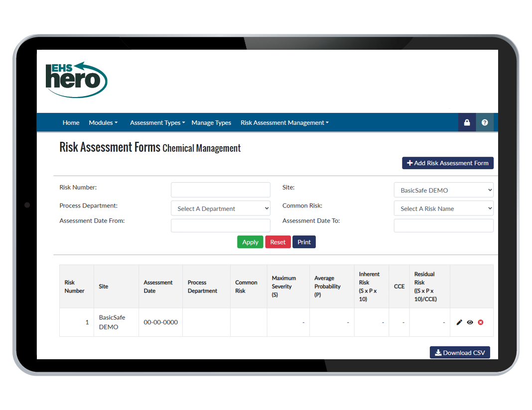Open the Assessment Types menu
The width and height of the screenshot is (532, 410).
click(157, 122)
